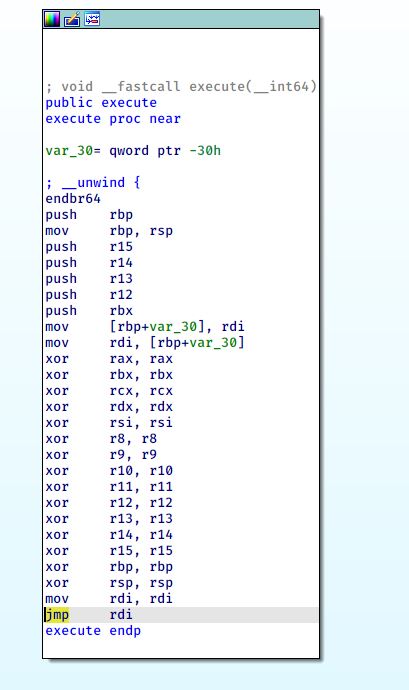Click the teal node title bar
409x690 pixels.
(181, 19)
